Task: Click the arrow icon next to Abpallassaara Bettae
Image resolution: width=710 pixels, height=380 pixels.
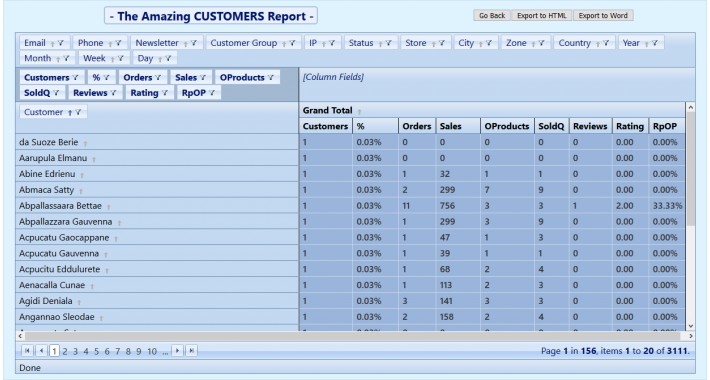Action: [x=109, y=207]
